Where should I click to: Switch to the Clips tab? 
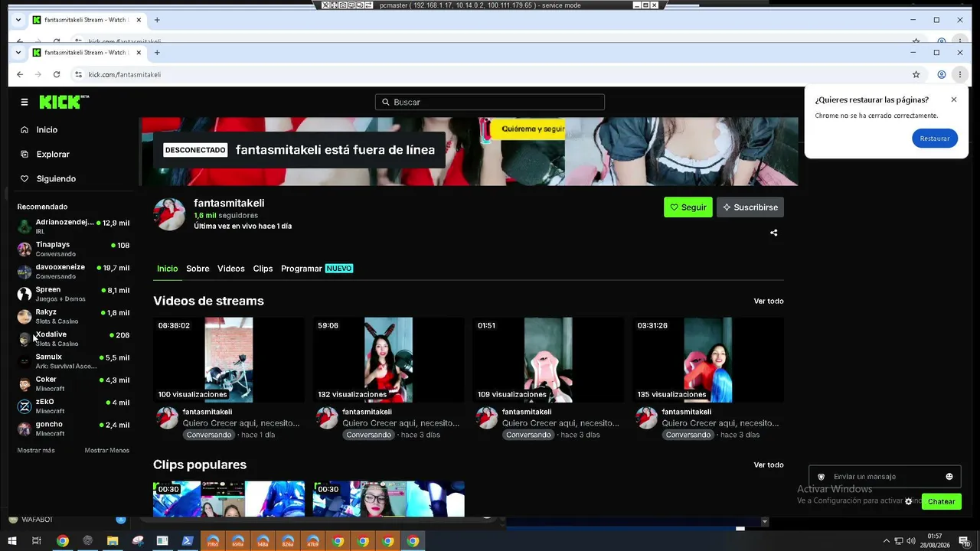click(263, 269)
